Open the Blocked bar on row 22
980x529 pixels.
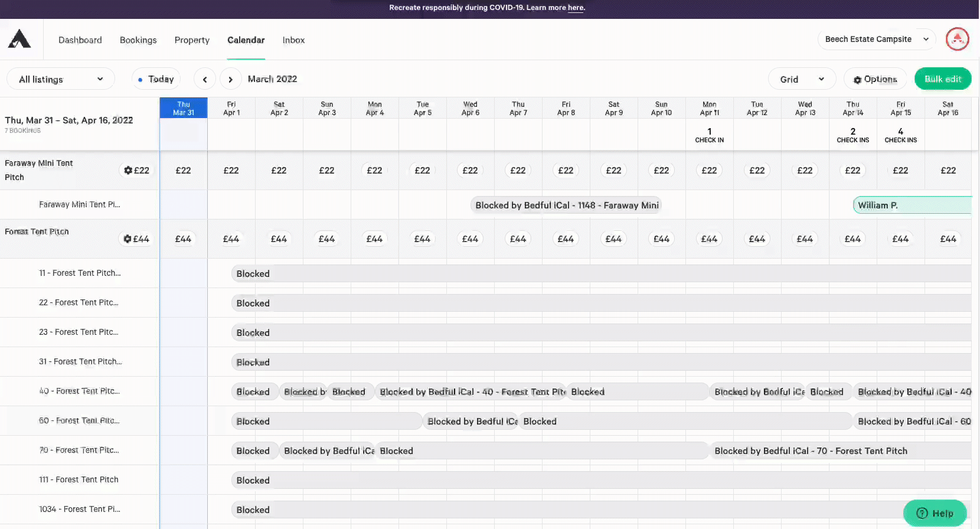click(x=601, y=303)
